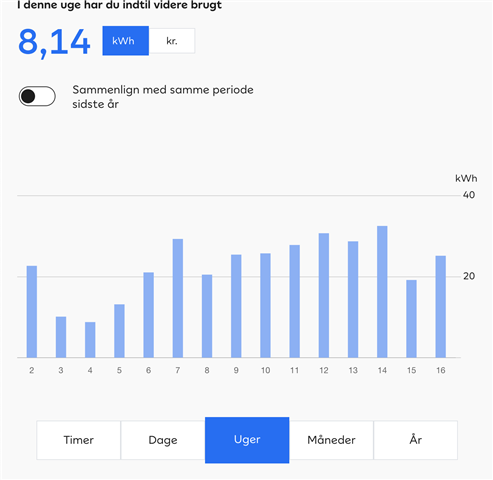Open the Måneder view
Viewport: 493px width, 480px height.
[331, 440]
